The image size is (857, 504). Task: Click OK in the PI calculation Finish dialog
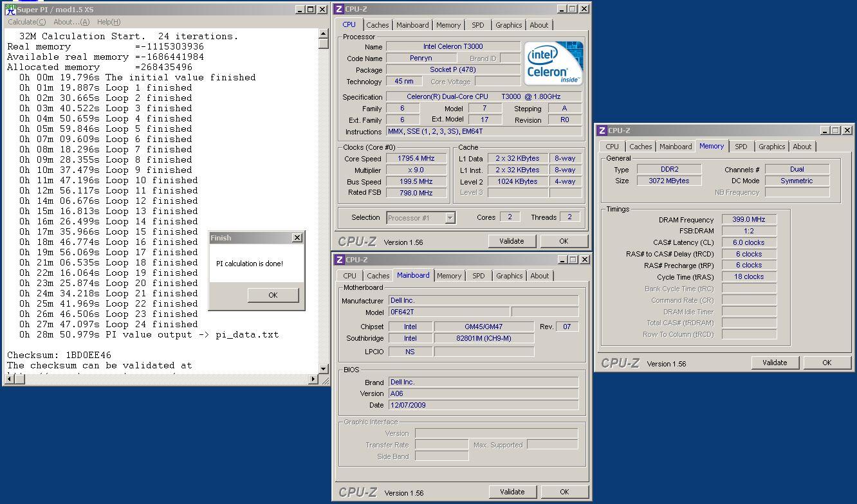click(x=273, y=295)
